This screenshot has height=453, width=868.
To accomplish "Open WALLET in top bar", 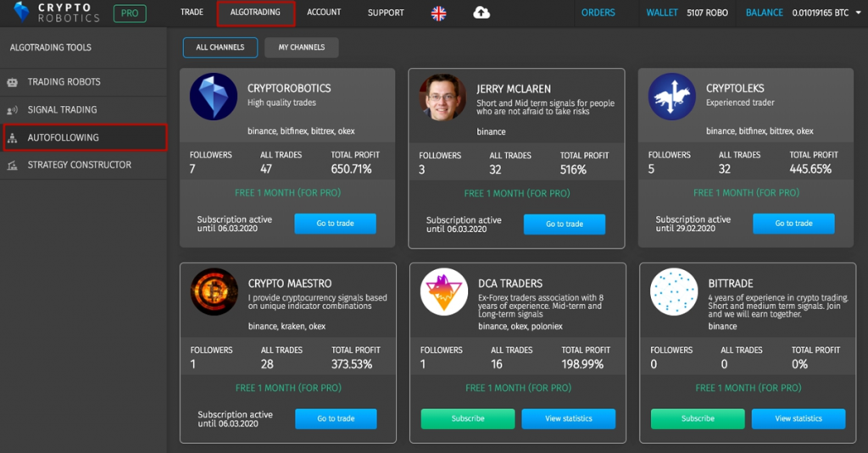I will pos(661,13).
